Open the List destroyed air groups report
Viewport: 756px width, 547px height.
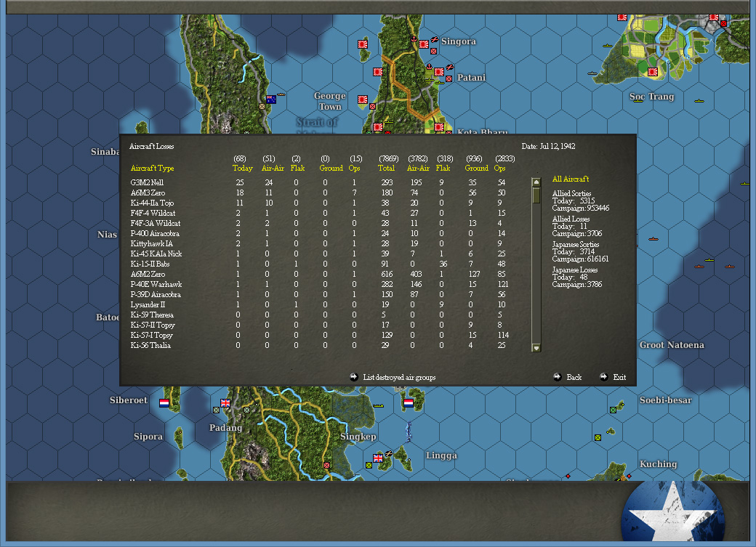(393, 377)
